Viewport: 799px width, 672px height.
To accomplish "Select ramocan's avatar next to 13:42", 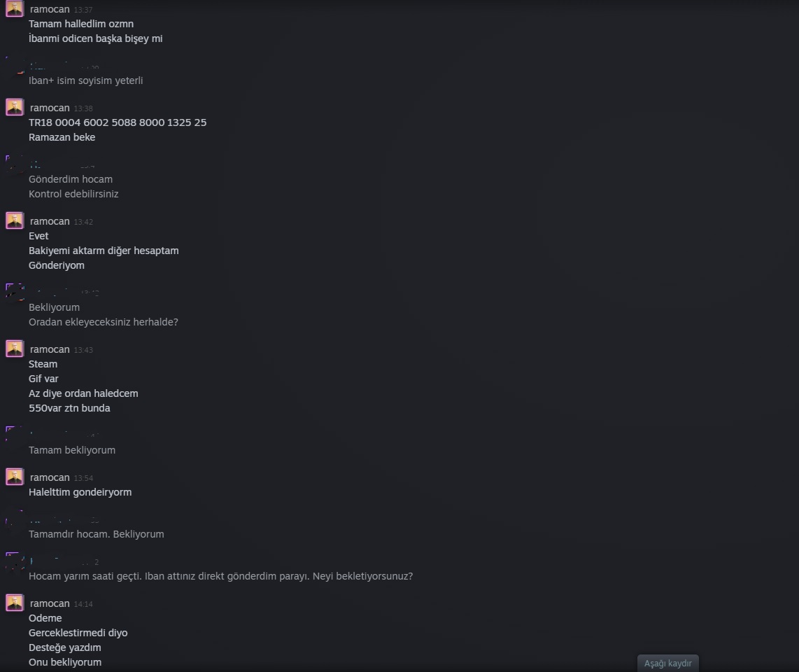I will pyautogui.click(x=15, y=220).
